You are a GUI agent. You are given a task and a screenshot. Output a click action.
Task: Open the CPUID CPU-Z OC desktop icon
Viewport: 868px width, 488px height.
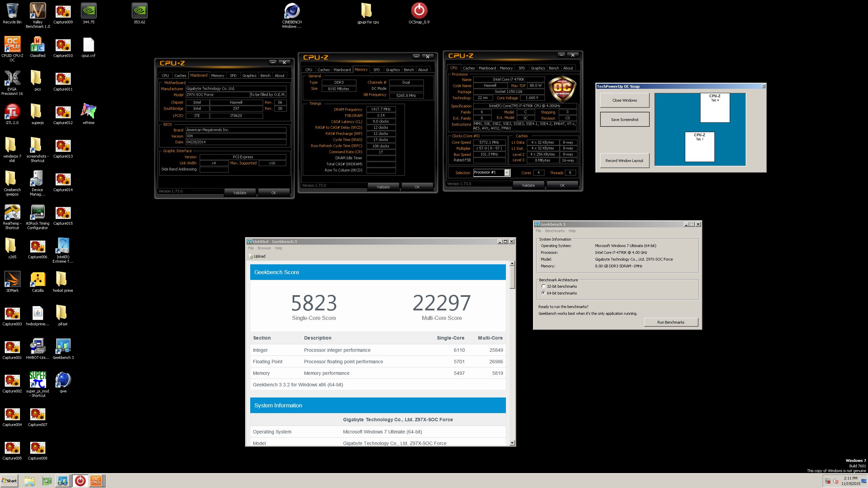(12, 49)
